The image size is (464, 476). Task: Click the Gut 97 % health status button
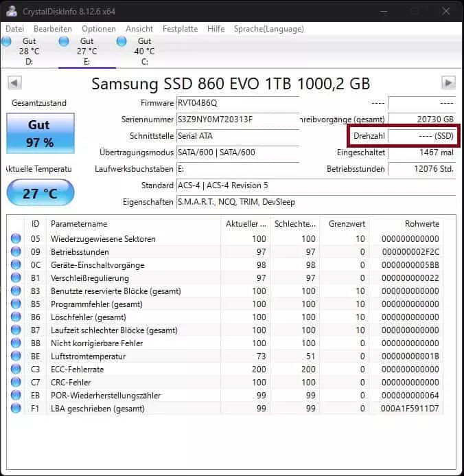coord(40,133)
